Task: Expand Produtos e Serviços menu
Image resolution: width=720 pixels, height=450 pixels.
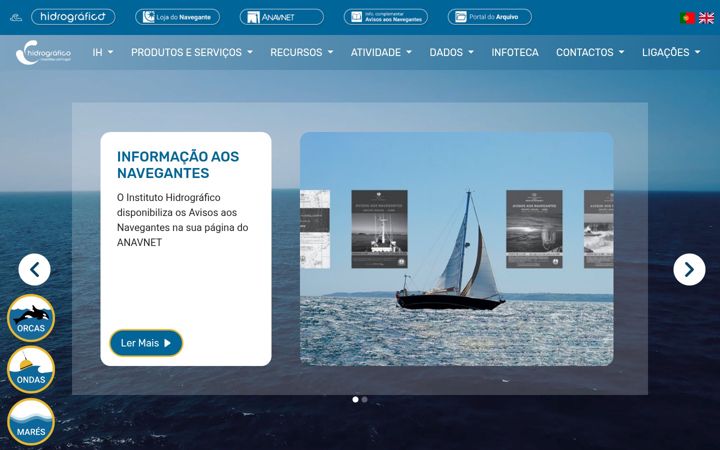Action: point(191,52)
